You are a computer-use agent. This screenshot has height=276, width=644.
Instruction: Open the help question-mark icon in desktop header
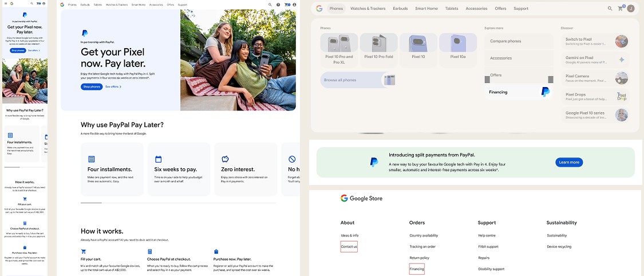278,5
